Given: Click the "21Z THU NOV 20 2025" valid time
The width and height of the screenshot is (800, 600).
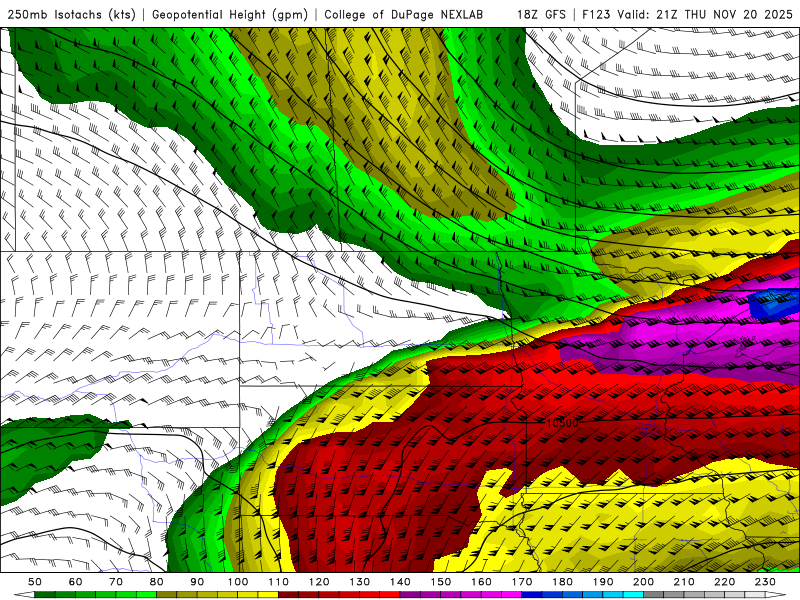Looking at the screenshot, I should click(724, 14).
